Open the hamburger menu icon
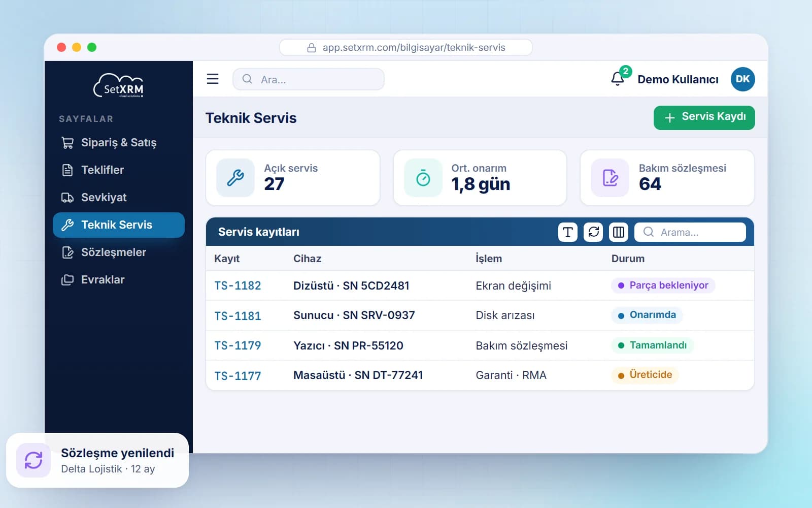 click(x=213, y=79)
